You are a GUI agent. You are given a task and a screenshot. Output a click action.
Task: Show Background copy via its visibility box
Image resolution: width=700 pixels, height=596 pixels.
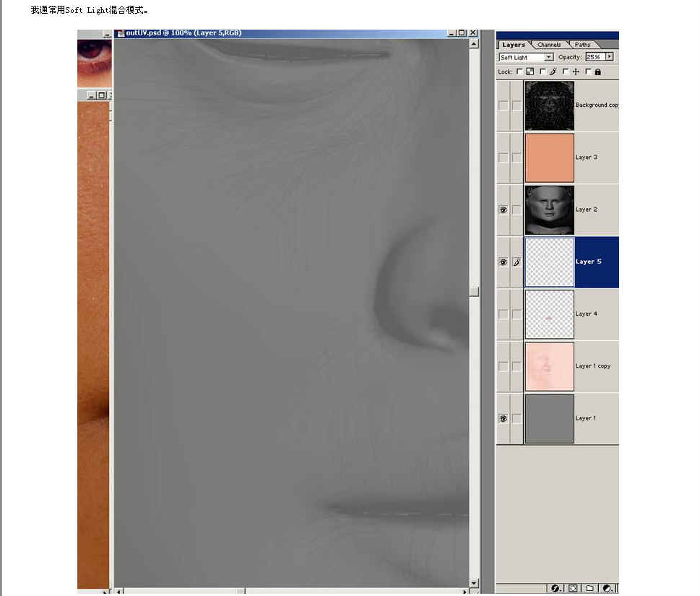pos(503,105)
